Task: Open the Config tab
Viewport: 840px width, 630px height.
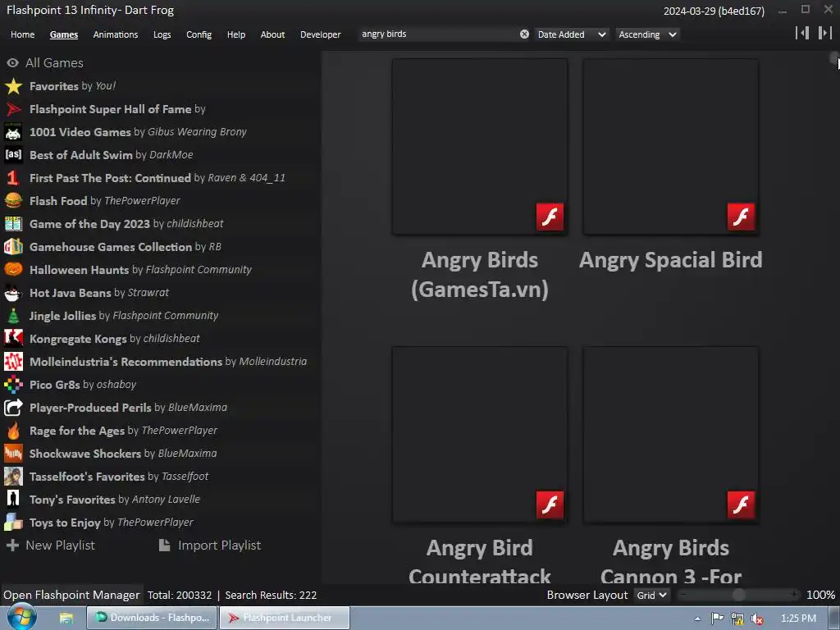Action: point(199,34)
